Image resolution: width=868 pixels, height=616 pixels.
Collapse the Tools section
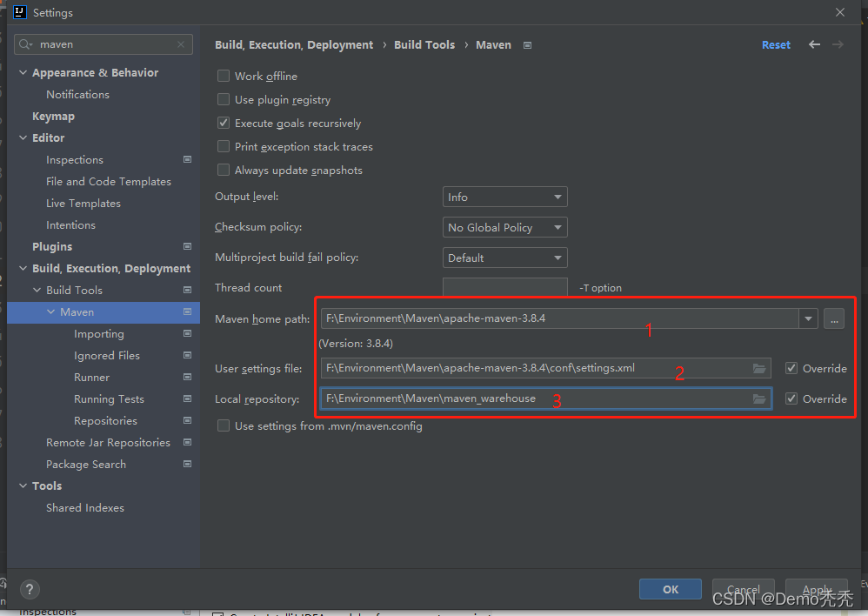23,485
